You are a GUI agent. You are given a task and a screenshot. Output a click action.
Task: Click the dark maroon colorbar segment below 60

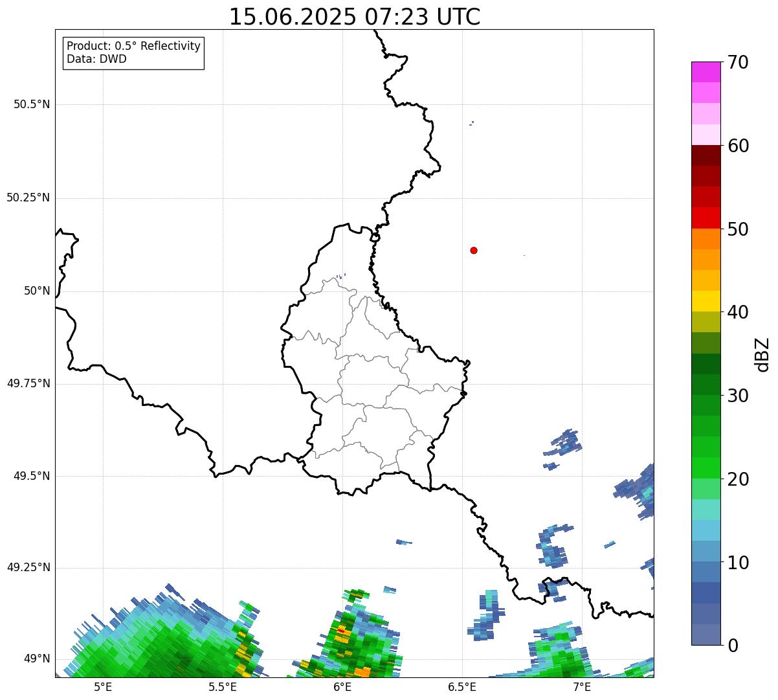[706, 155]
